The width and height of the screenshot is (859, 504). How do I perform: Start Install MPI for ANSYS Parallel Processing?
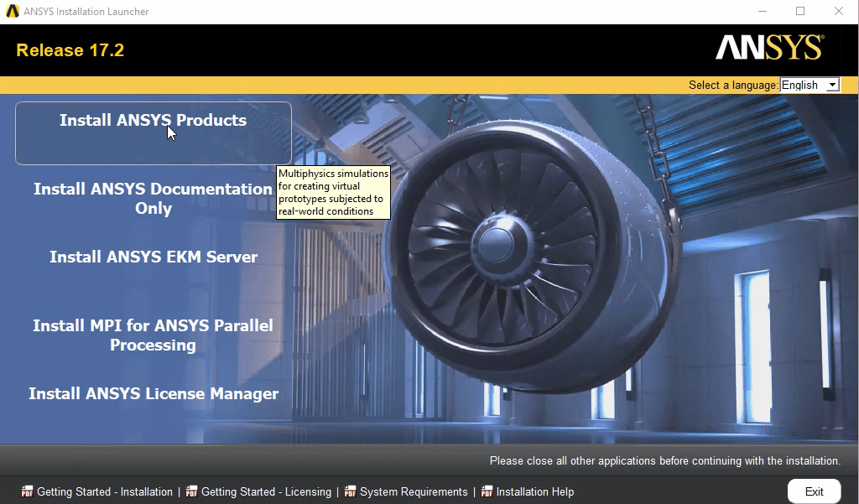tap(153, 335)
